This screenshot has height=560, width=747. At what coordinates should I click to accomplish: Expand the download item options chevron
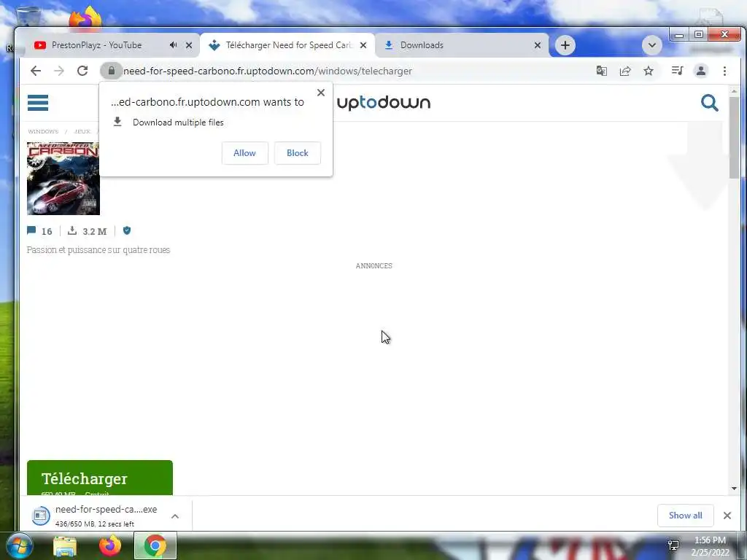tap(175, 516)
